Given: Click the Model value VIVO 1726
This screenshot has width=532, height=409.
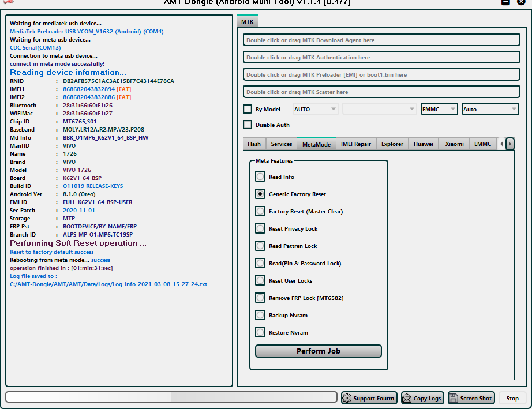Looking at the screenshot, I should [x=77, y=170].
